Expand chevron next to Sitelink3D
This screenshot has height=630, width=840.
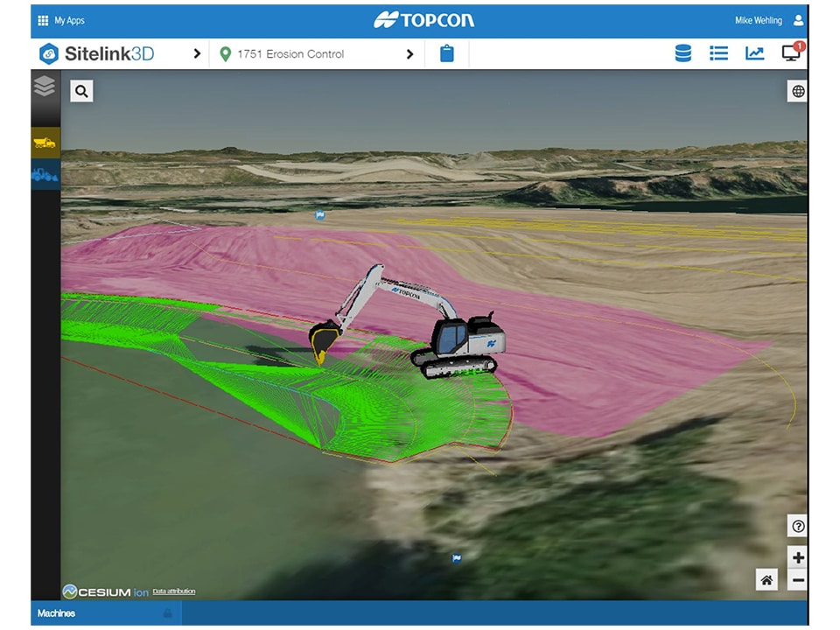197,53
